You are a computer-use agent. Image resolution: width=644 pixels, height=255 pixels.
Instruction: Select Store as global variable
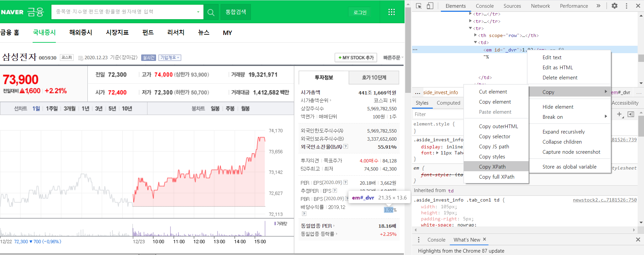(569, 167)
